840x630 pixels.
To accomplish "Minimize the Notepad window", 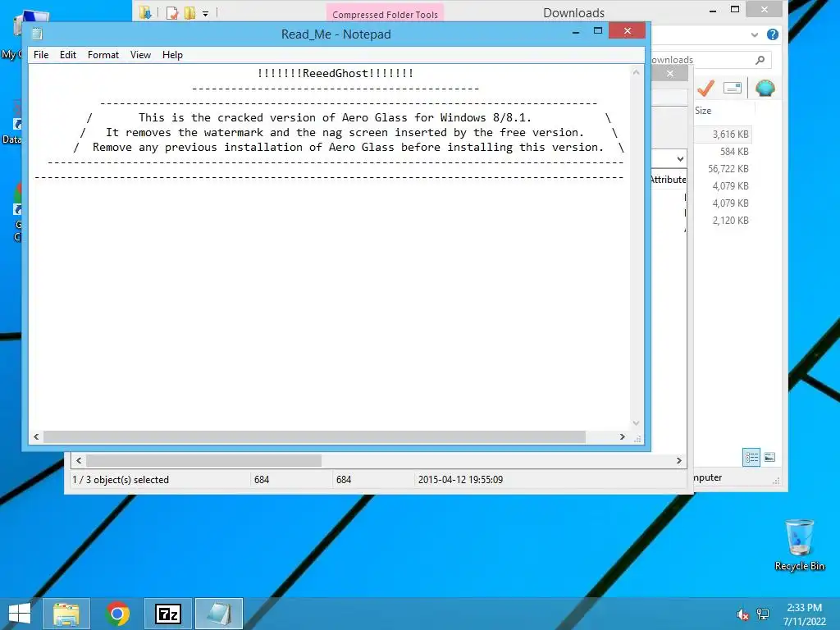I will point(575,32).
